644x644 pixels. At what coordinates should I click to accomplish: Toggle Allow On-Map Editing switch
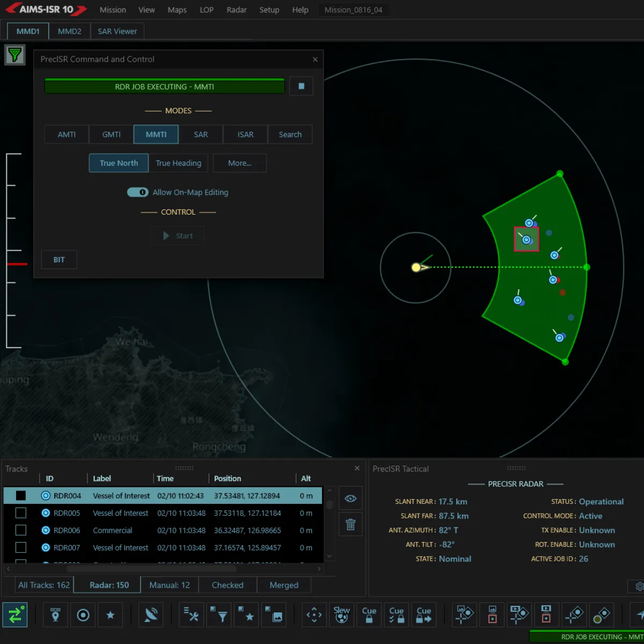(x=138, y=192)
